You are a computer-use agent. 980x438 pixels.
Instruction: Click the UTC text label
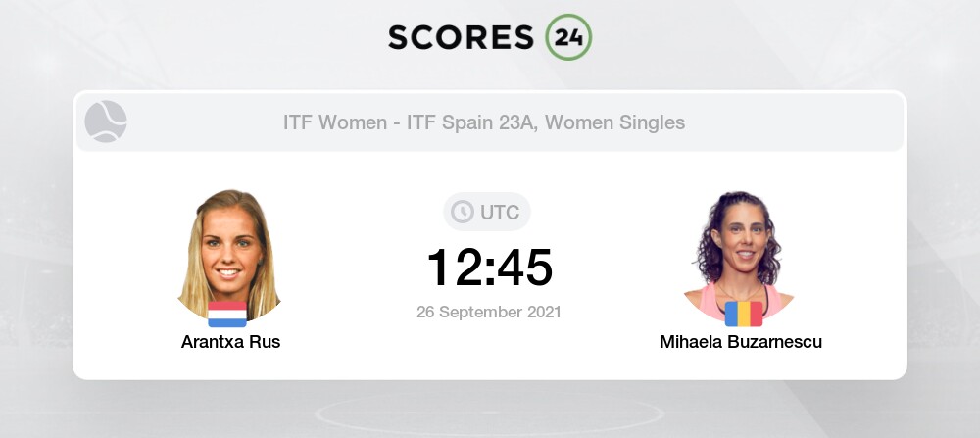point(500,213)
